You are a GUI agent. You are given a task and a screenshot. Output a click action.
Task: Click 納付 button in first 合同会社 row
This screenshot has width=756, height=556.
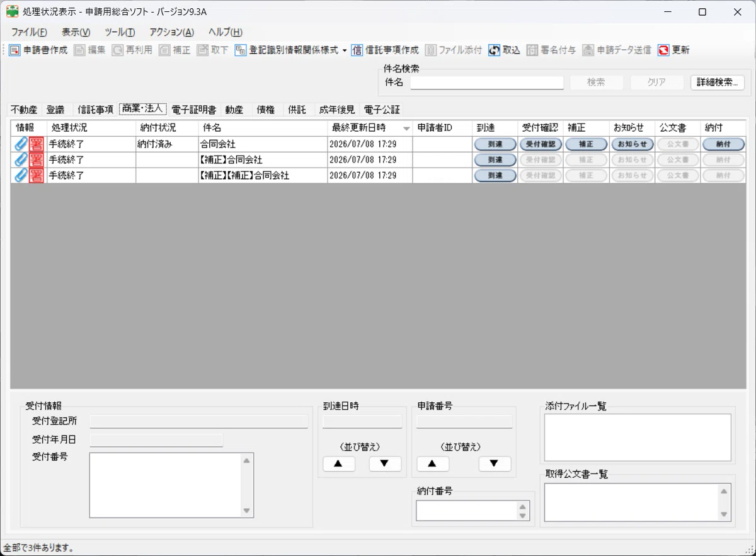click(x=723, y=144)
